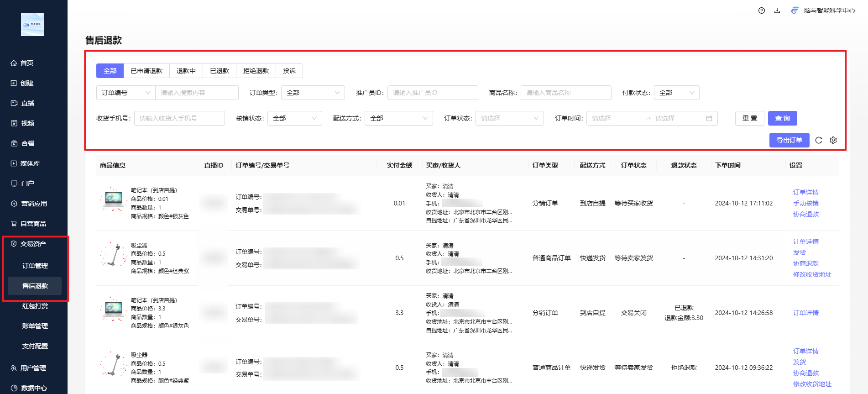Click the download icon in top bar

tap(777, 11)
